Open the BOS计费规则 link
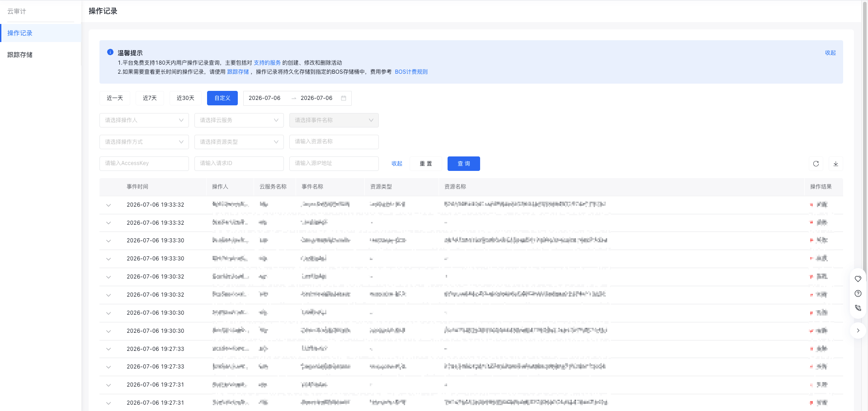 [x=411, y=72]
